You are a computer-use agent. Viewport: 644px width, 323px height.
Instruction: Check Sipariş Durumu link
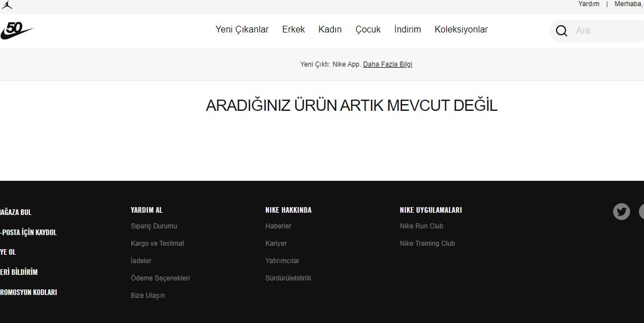coord(154,226)
